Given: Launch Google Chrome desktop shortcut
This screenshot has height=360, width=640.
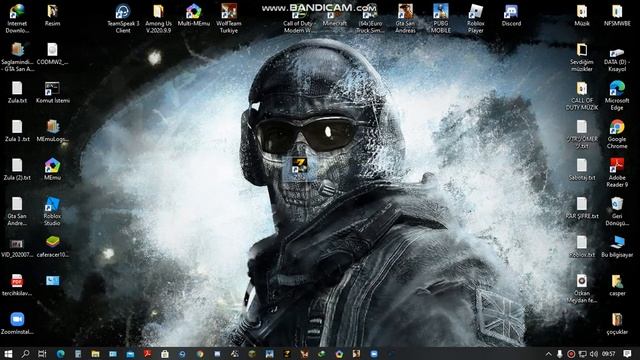Looking at the screenshot, I should tap(617, 134).
